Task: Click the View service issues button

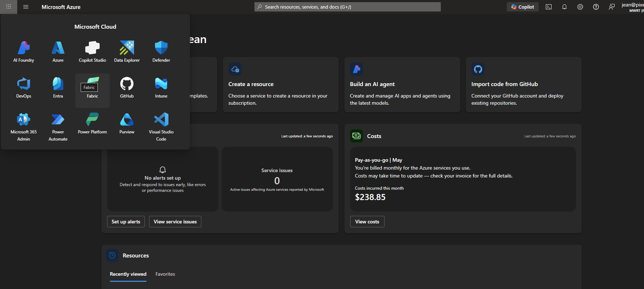Action: 175,222
